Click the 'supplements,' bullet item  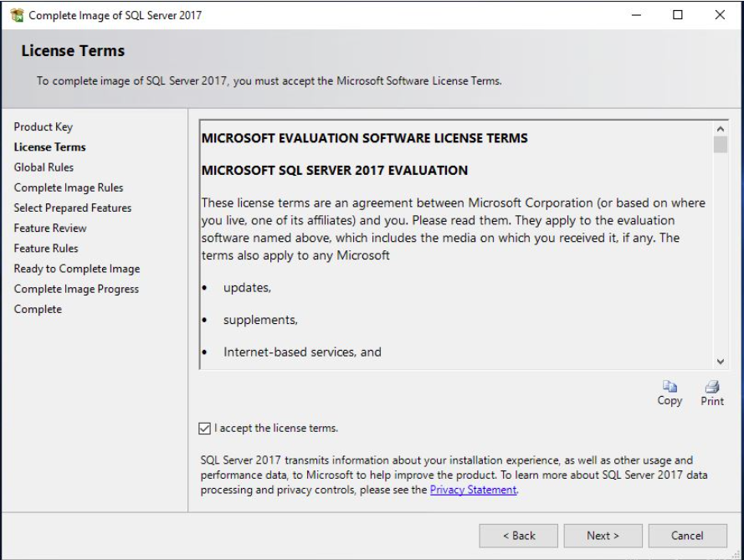tap(260, 321)
